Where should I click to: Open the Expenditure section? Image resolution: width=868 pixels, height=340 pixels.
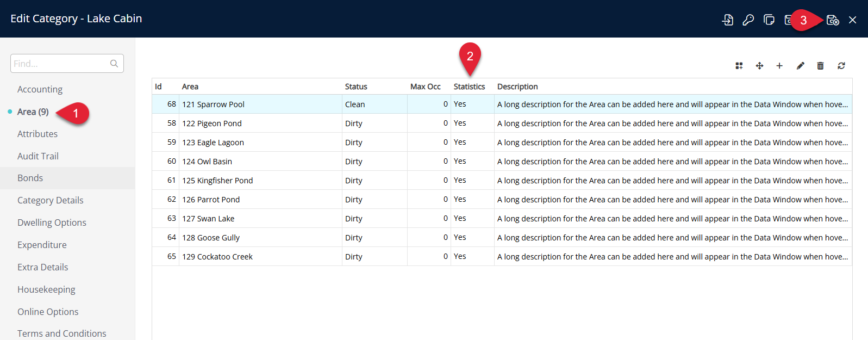click(42, 245)
